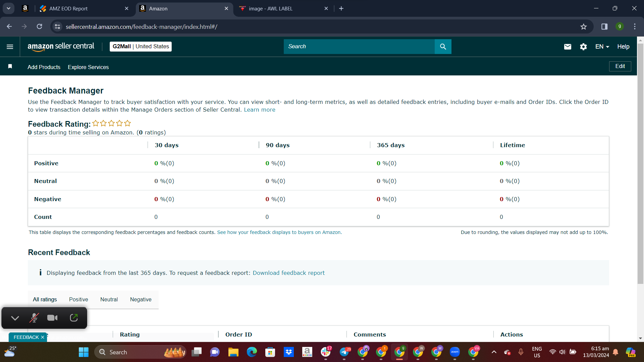Open Telegram from the taskbar
Viewport: 644px width, 362px height.
coord(344,352)
